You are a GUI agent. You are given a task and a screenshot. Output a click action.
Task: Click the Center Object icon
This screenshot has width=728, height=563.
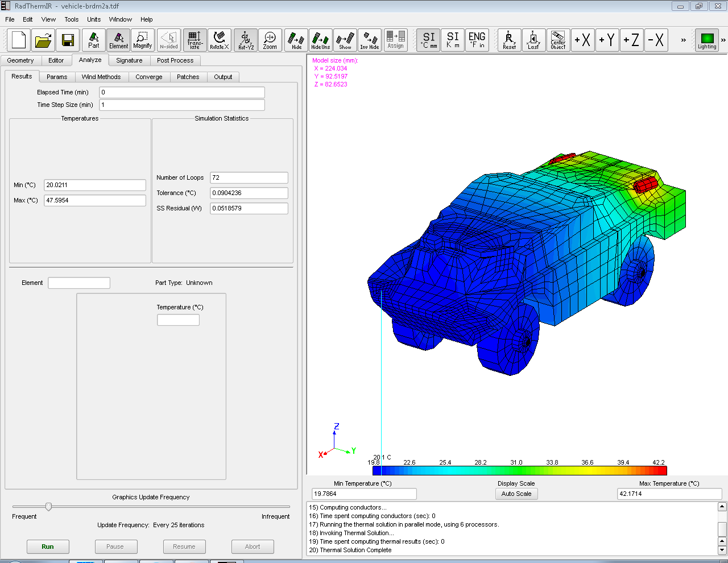[x=559, y=40]
